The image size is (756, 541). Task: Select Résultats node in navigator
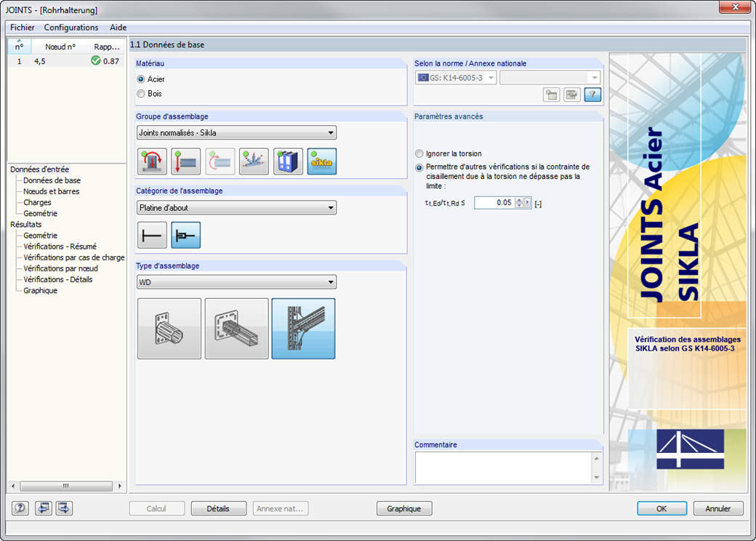pyautogui.click(x=26, y=225)
